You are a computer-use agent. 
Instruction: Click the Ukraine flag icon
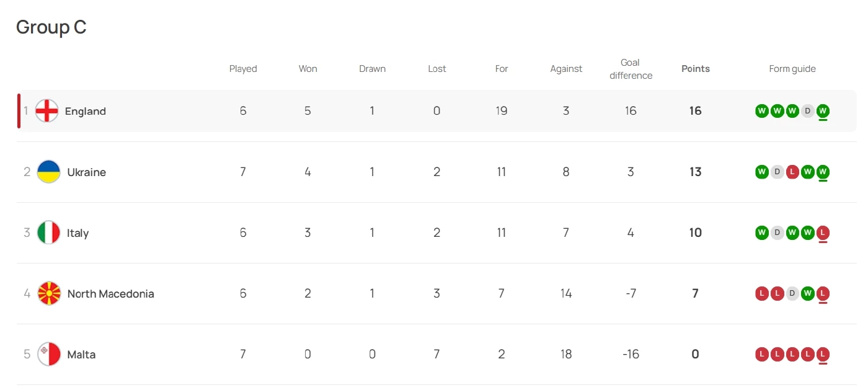(x=48, y=172)
